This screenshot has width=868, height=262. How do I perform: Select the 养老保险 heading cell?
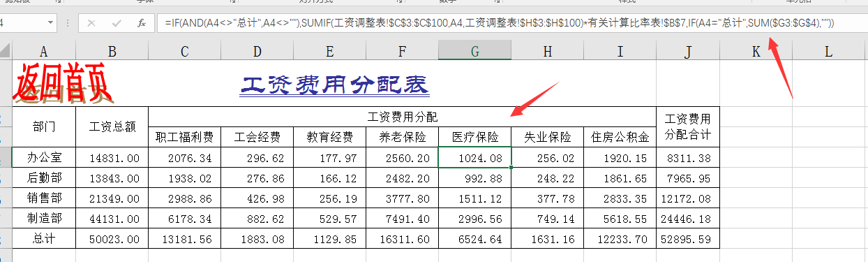(x=402, y=137)
